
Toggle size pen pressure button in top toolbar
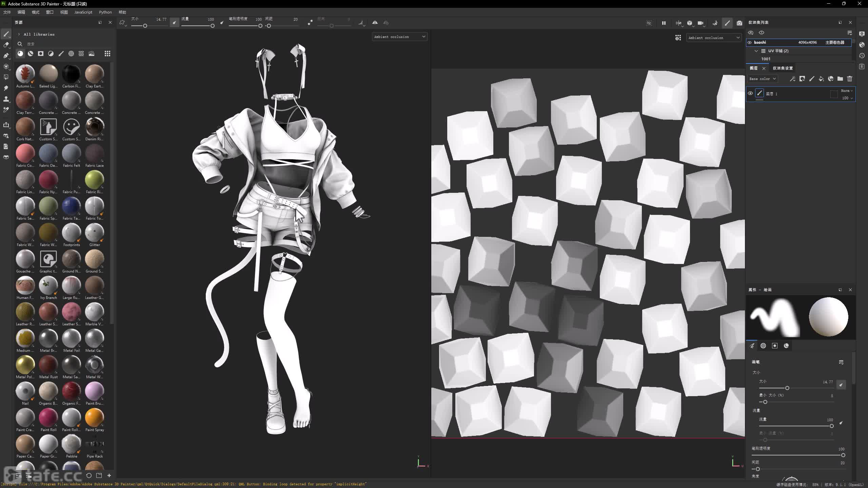(x=174, y=23)
